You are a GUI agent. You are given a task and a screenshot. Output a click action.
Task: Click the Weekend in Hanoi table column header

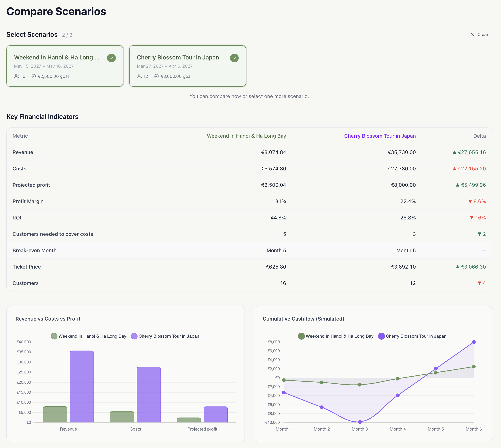[x=246, y=136]
